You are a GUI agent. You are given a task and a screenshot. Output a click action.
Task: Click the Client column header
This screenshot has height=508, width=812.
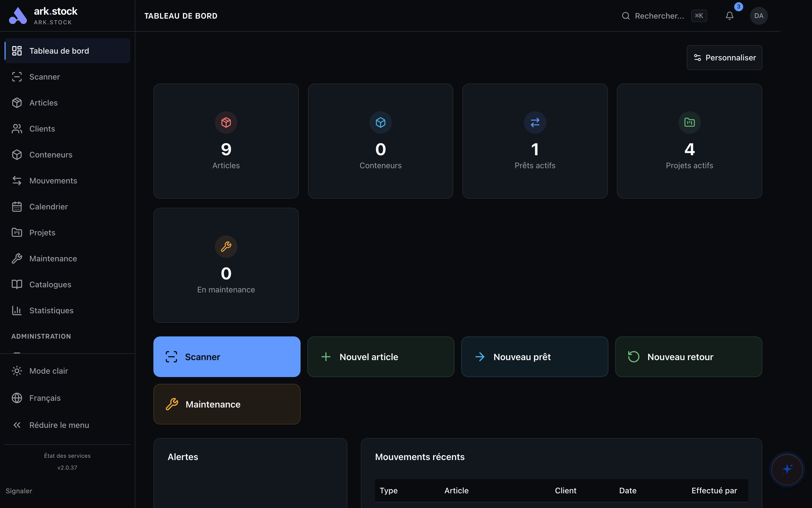click(565, 491)
